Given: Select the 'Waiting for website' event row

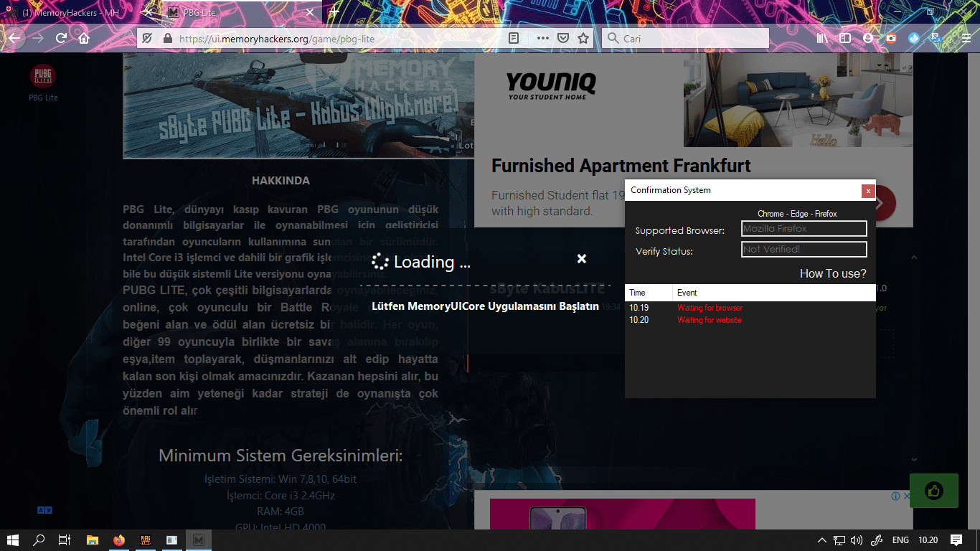Looking at the screenshot, I should point(750,320).
